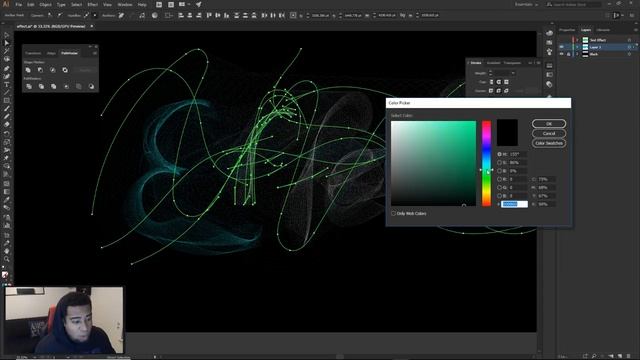Click Minus Front in Pathfinder panel

(x=40, y=70)
